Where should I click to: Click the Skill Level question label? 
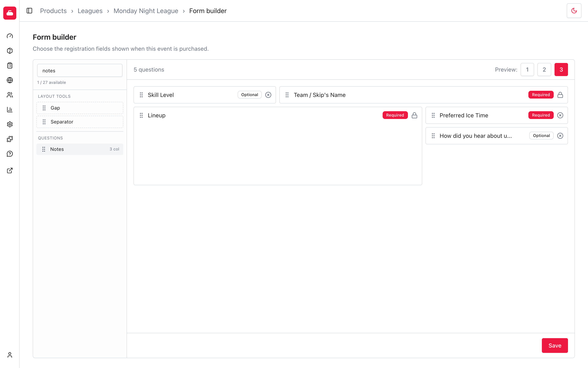tap(161, 95)
